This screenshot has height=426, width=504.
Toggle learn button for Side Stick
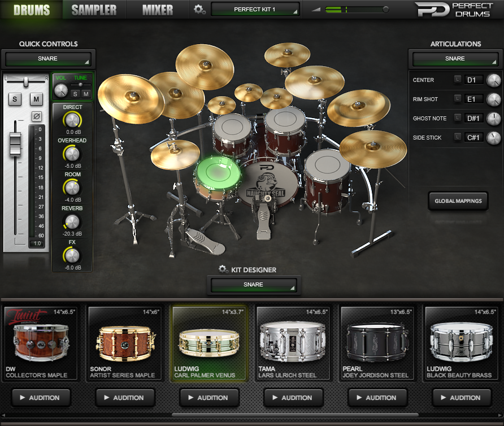click(458, 137)
